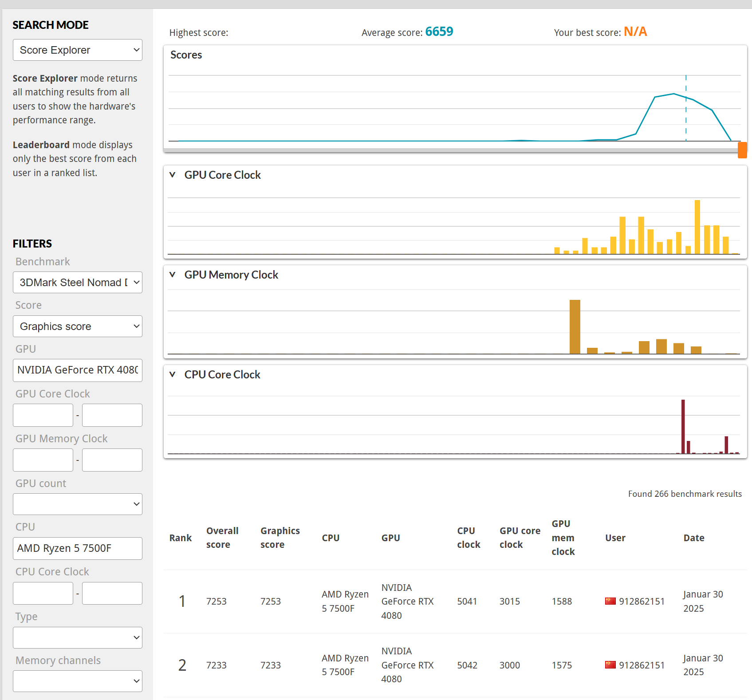This screenshot has height=700, width=752.
Task: Click GPU core clock value 3000 in rank 2 row
Action: click(510, 665)
